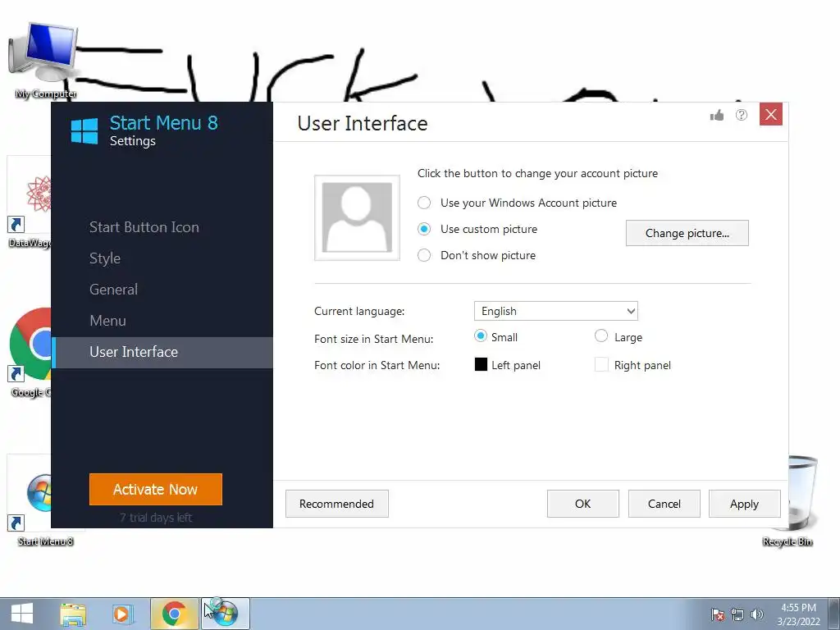Choose Small font size radio
Screen dimensions: 840x630
[x=481, y=336]
